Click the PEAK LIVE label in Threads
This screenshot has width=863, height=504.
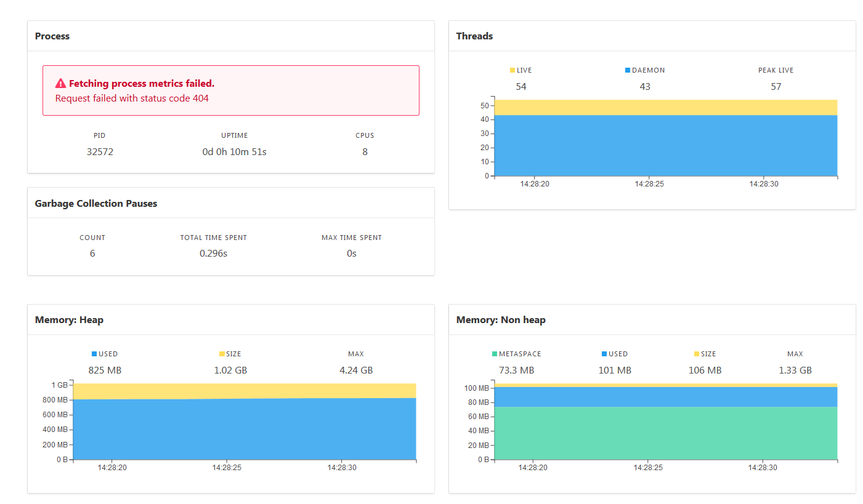776,70
